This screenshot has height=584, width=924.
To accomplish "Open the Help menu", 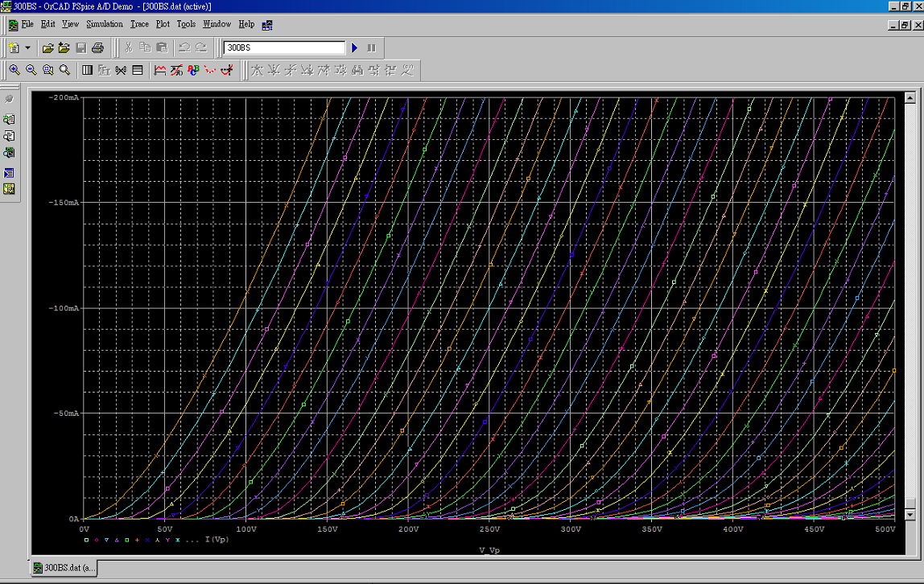I will (246, 24).
